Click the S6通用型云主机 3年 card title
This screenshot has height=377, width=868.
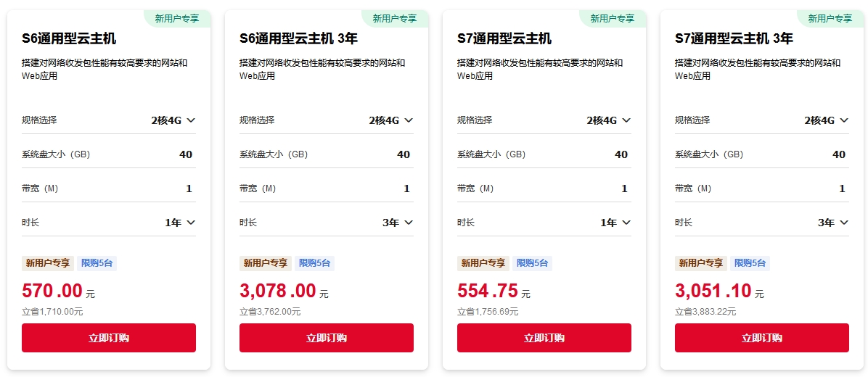point(298,38)
